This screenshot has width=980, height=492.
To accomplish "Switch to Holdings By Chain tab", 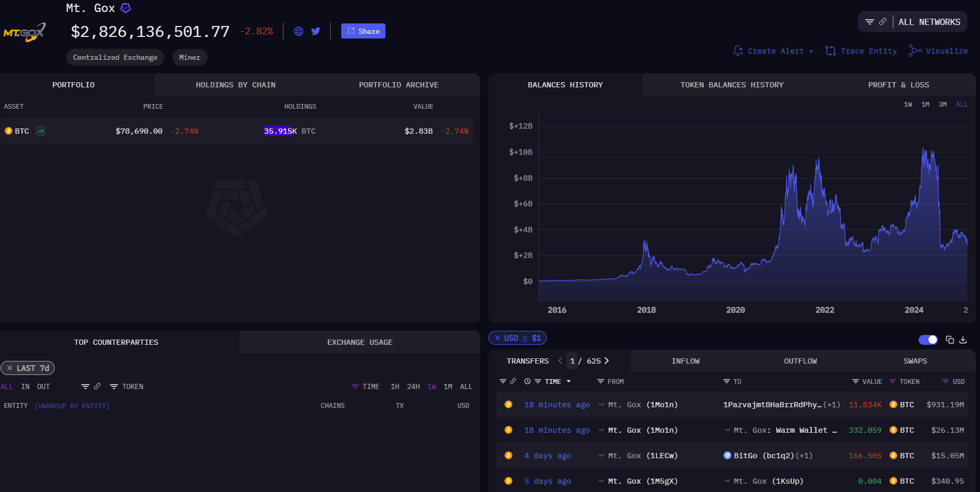I will [x=235, y=85].
